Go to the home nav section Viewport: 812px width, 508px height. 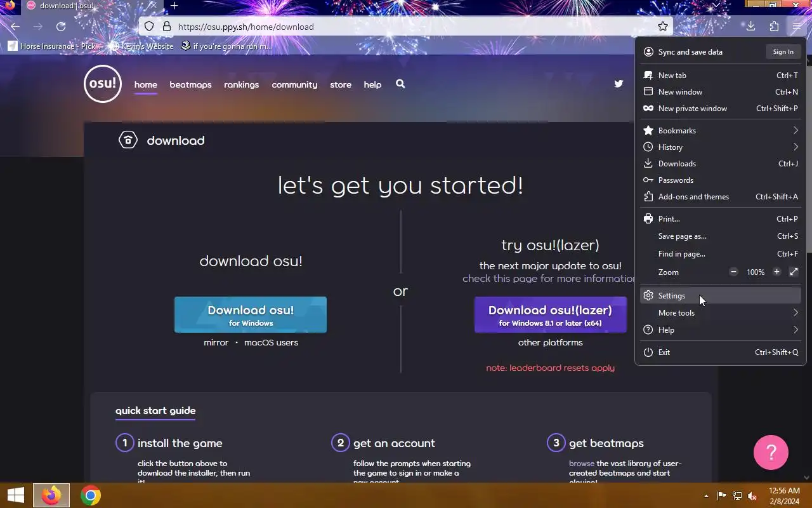click(145, 84)
